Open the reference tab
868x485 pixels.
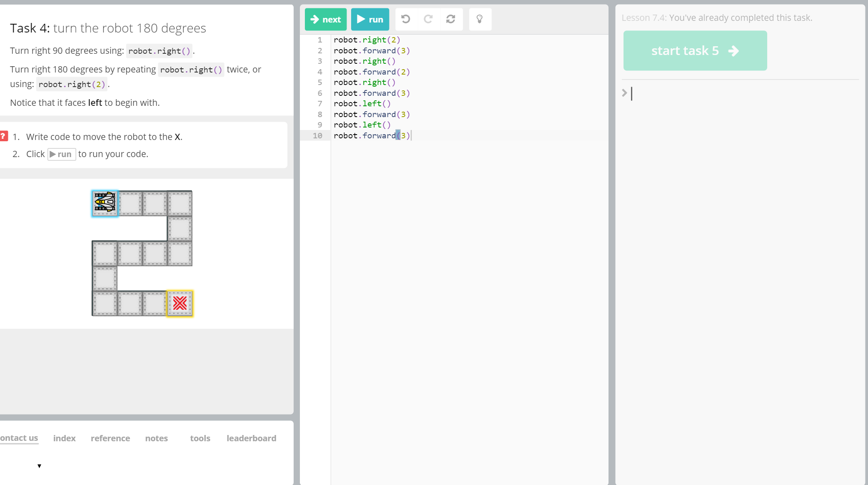click(110, 438)
